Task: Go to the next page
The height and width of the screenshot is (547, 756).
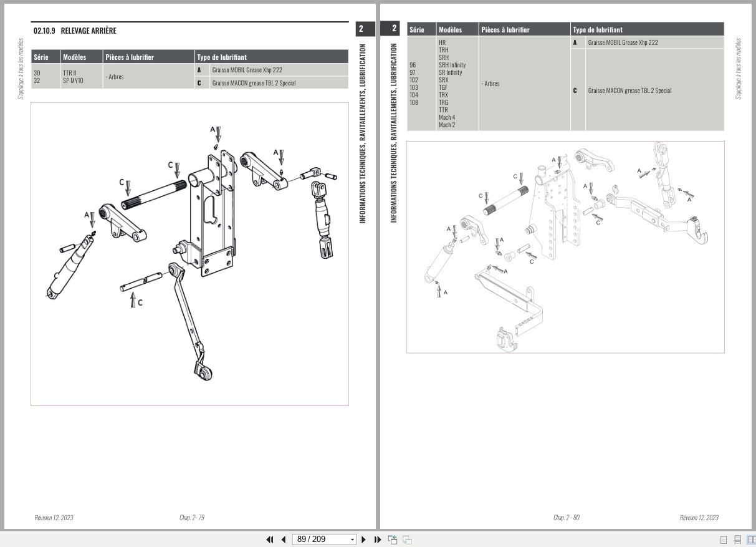Action: pyautogui.click(x=364, y=540)
